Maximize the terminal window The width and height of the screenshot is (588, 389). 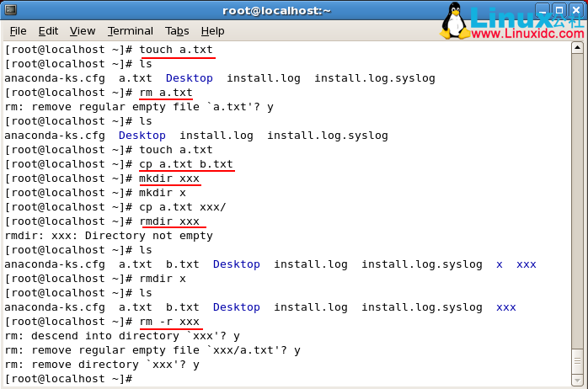[x=559, y=10]
